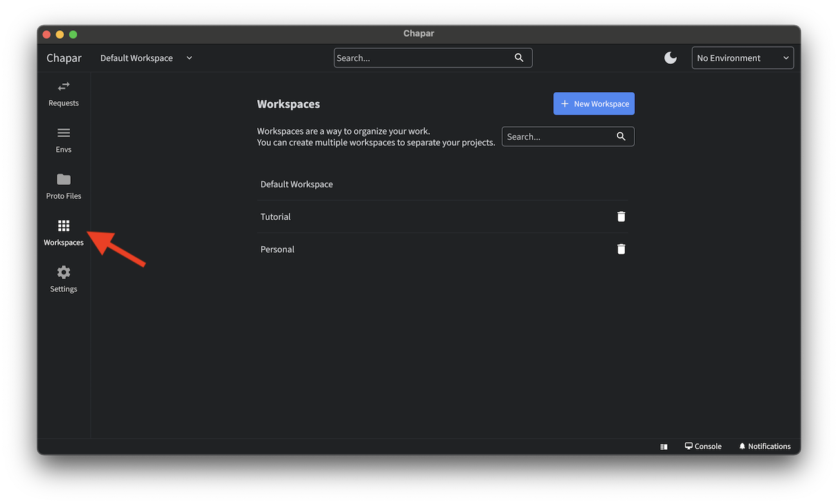The width and height of the screenshot is (838, 504).
Task: Open the Chapar app menu title
Action: [63, 57]
